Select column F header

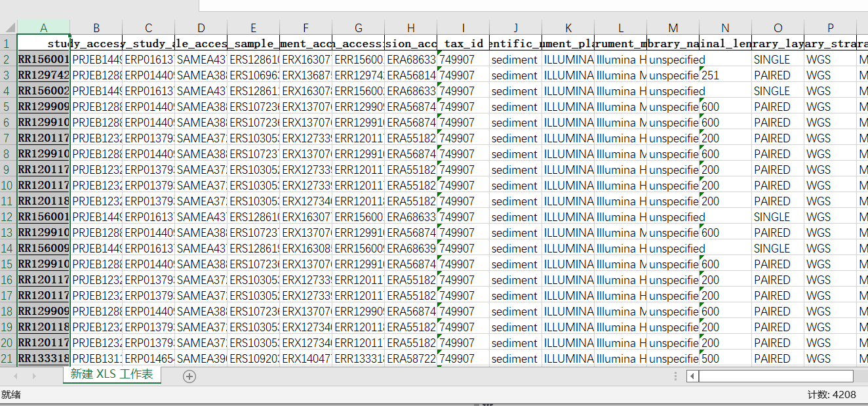pos(306,28)
